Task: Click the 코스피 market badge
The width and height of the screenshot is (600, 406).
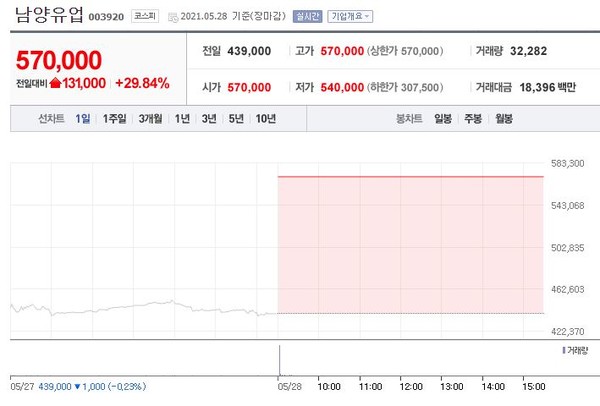Action: [144, 17]
